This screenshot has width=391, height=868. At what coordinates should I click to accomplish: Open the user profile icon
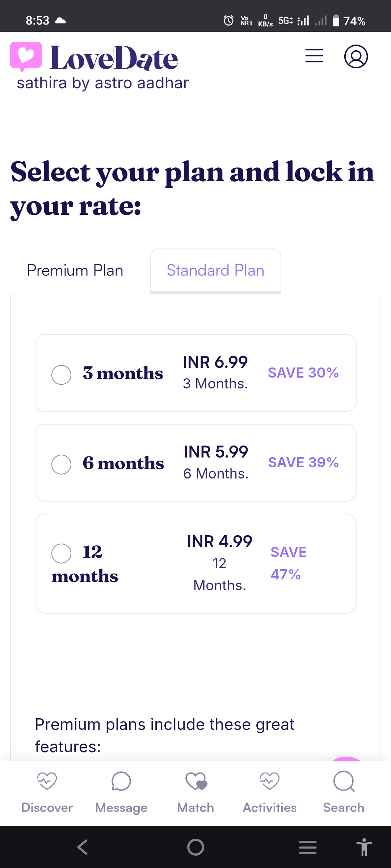(356, 56)
